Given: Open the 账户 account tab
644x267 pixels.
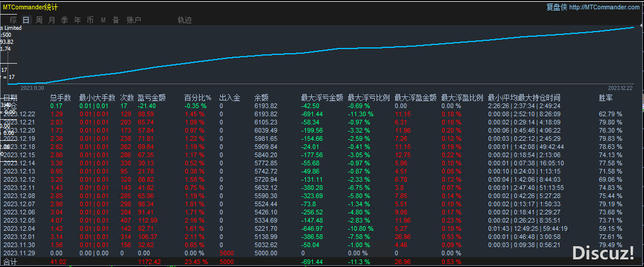Looking at the screenshot, I should click(134, 20).
